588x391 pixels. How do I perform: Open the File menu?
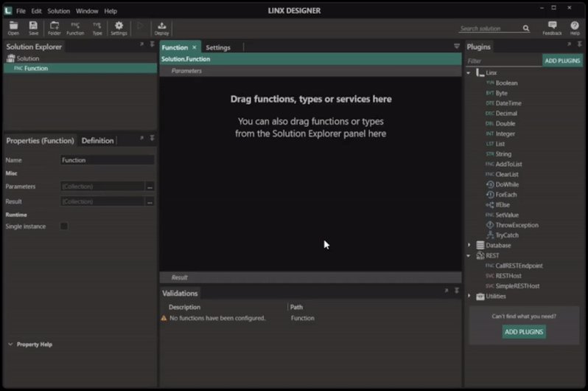pyautogui.click(x=21, y=11)
